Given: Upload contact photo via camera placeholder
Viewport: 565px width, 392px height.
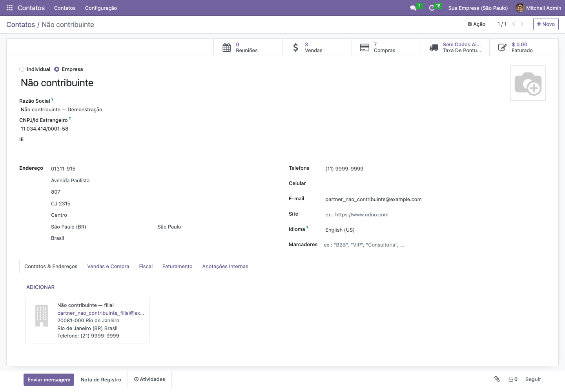Looking at the screenshot, I should [x=528, y=83].
